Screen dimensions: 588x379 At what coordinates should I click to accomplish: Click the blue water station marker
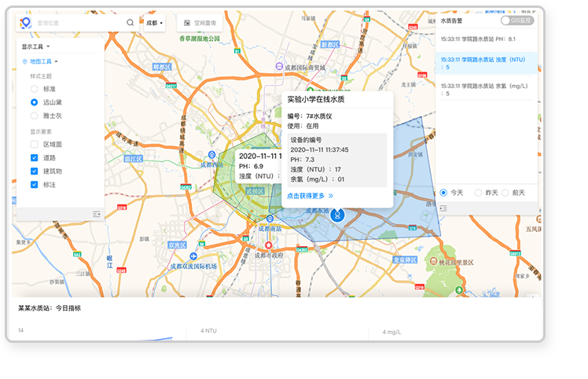point(337,215)
